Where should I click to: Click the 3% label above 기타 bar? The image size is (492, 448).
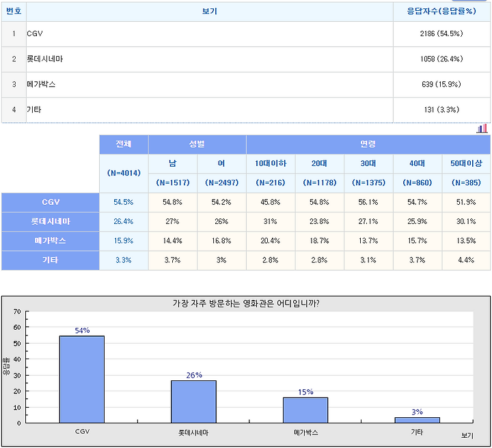(418, 412)
